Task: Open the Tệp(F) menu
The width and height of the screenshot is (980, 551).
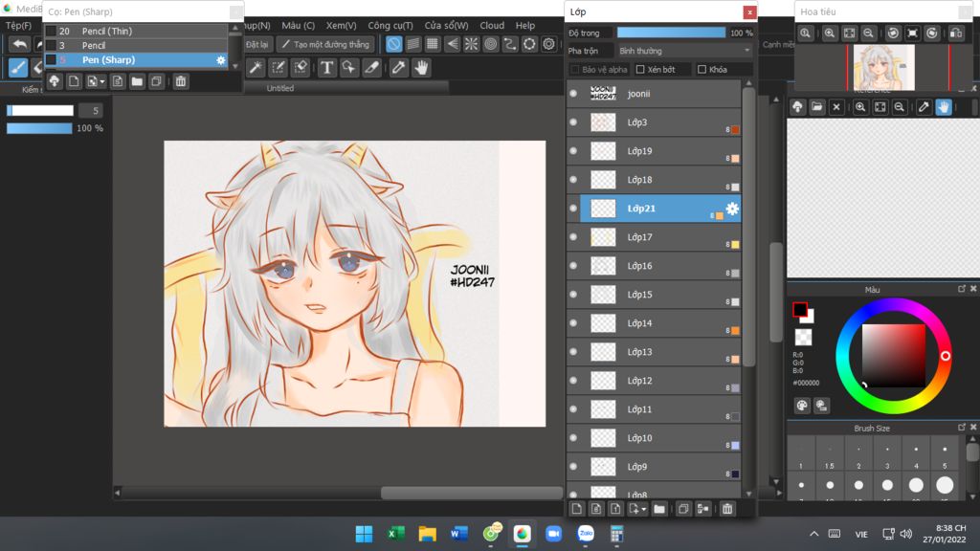Action: click(x=19, y=26)
